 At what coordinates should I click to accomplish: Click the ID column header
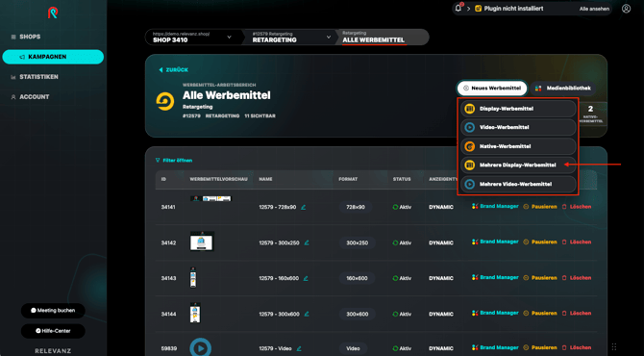coord(163,179)
